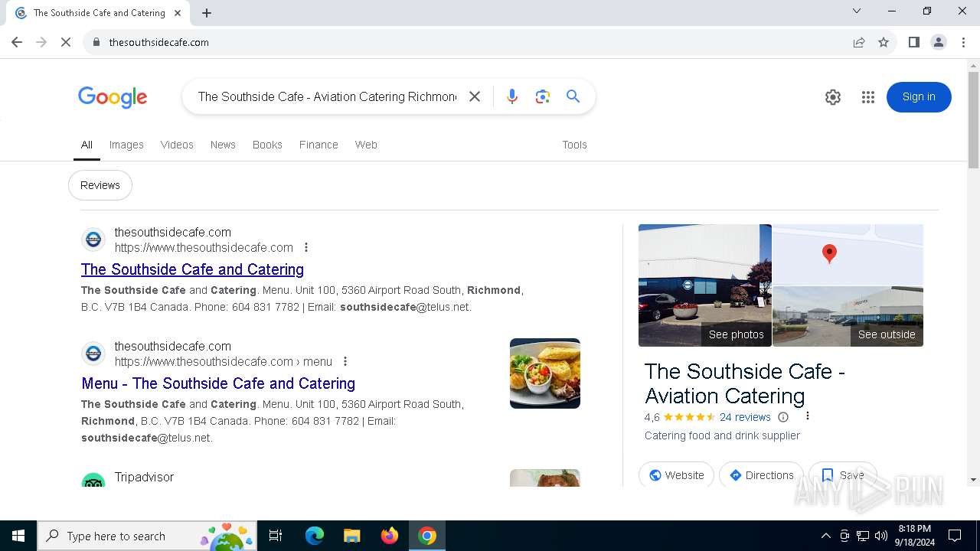Go to the Google logo homepage
Image resolution: width=980 pixels, height=551 pixels.
pyautogui.click(x=113, y=97)
